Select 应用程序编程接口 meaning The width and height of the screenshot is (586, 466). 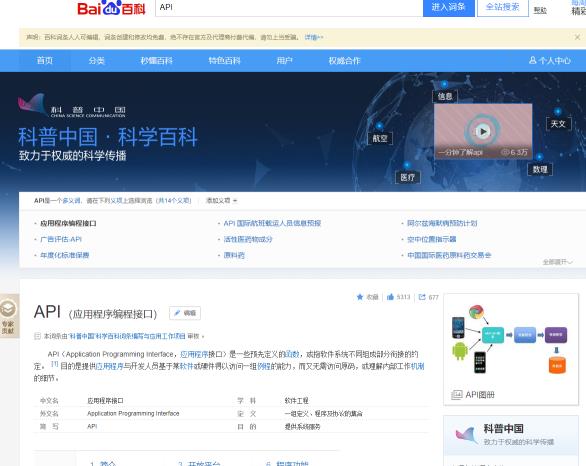[68, 223]
